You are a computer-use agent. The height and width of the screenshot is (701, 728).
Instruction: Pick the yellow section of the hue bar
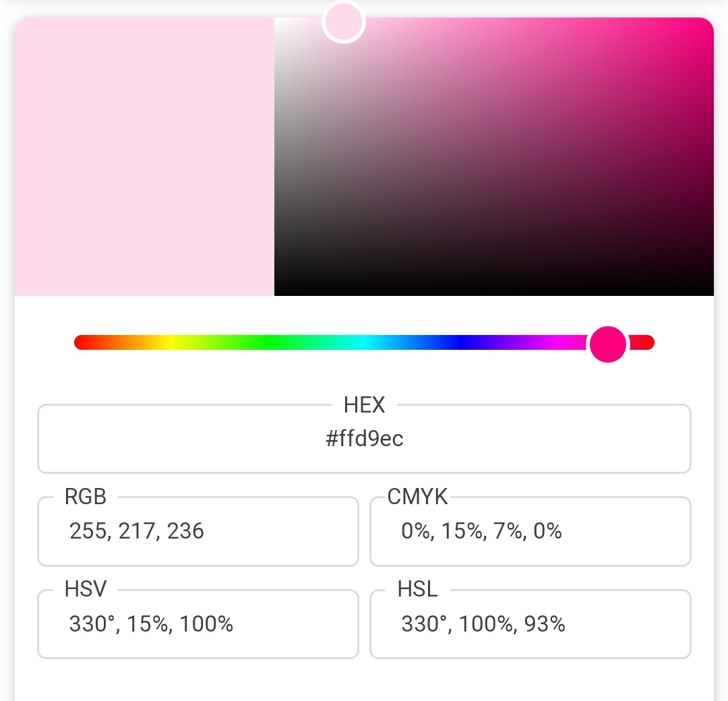pos(171,343)
